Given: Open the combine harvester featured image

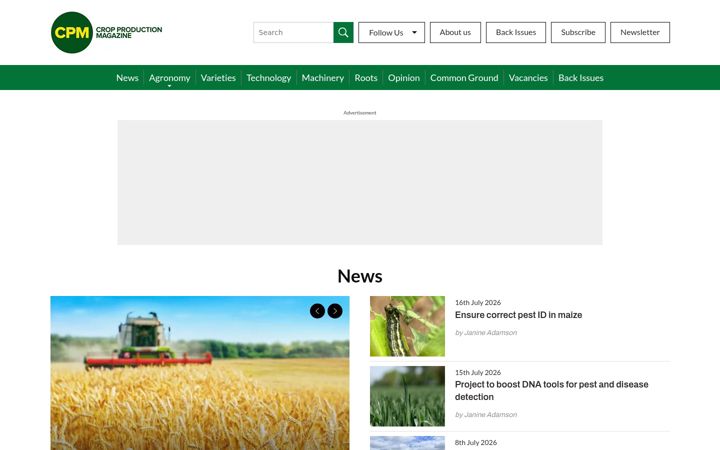Looking at the screenshot, I should coord(200,373).
